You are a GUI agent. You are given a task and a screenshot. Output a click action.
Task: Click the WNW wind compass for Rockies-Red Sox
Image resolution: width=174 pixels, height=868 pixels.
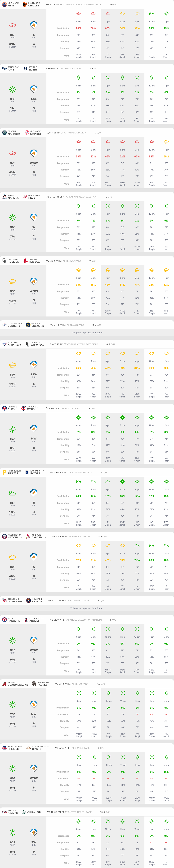pyautogui.click(x=34, y=281)
